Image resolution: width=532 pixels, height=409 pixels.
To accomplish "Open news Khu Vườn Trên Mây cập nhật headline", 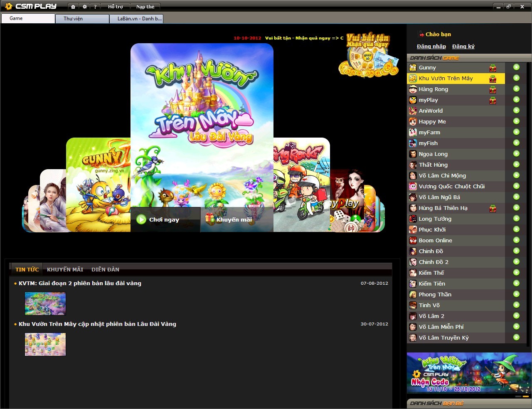I will pos(97,324).
